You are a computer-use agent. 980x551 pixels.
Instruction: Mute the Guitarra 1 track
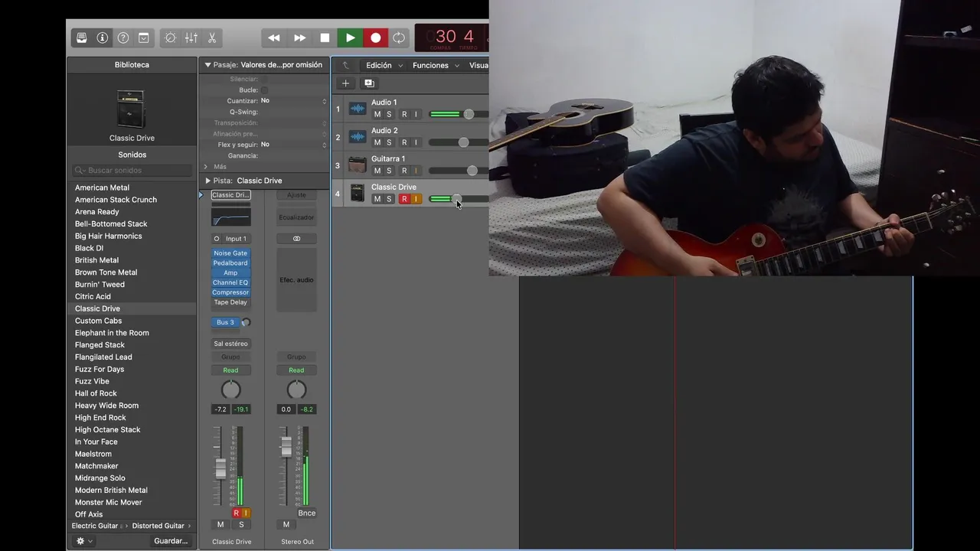[377, 171]
